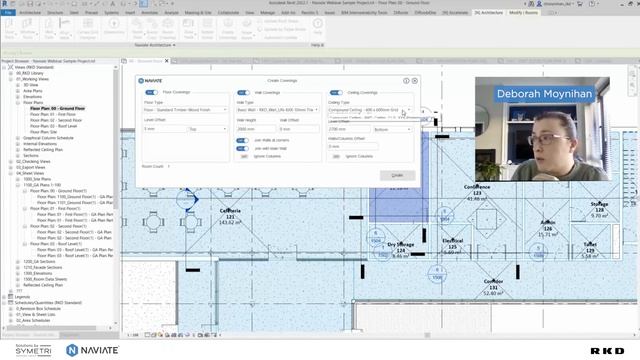Open the File menu tab

click(8, 13)
